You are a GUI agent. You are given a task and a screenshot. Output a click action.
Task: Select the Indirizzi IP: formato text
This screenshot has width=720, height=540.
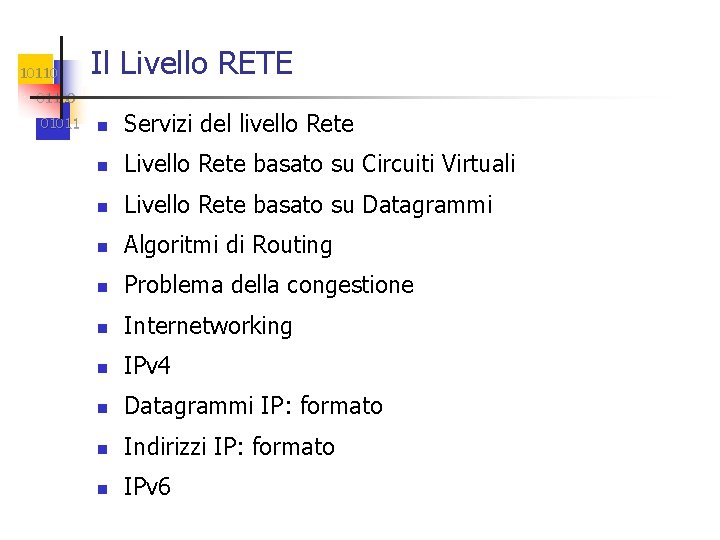tap(229, 447)
